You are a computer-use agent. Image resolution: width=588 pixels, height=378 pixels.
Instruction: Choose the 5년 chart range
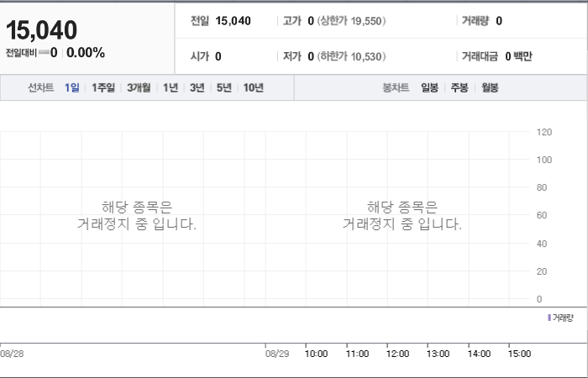[224, 87]
